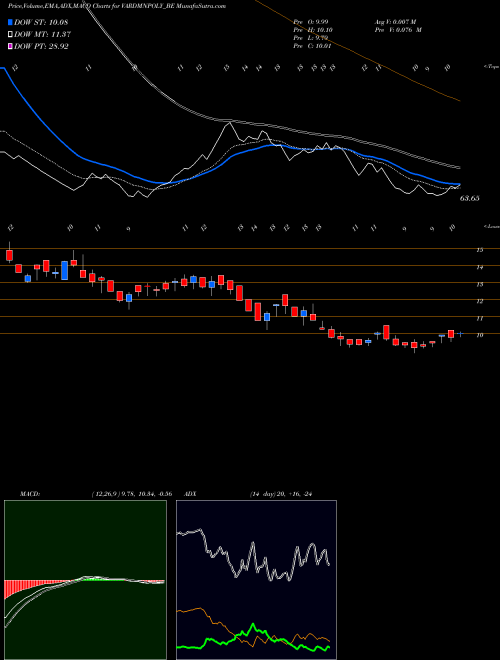This screenshot has height=660, width=500.
Task: Click the blue DOW ST legend swatch
Action: pos(11,23)
